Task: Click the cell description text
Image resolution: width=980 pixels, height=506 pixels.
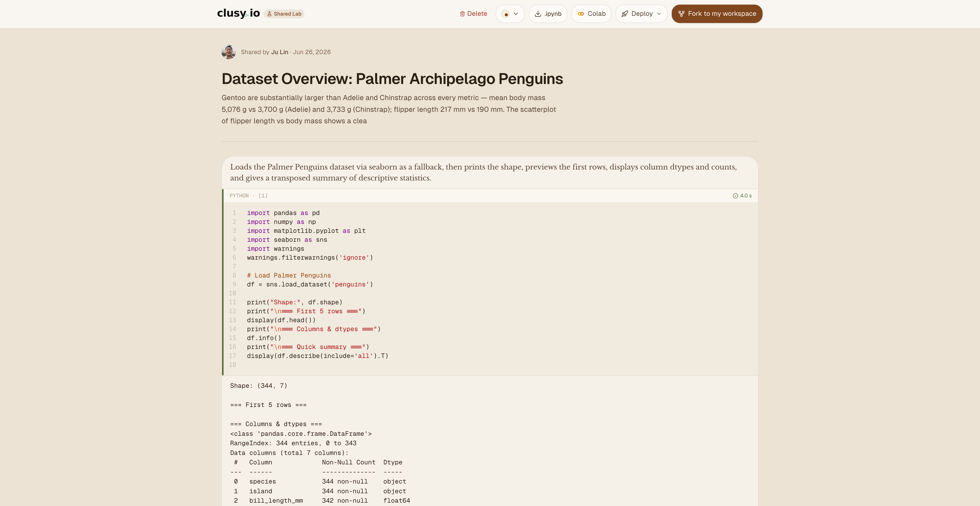Action: click(484, 172)
